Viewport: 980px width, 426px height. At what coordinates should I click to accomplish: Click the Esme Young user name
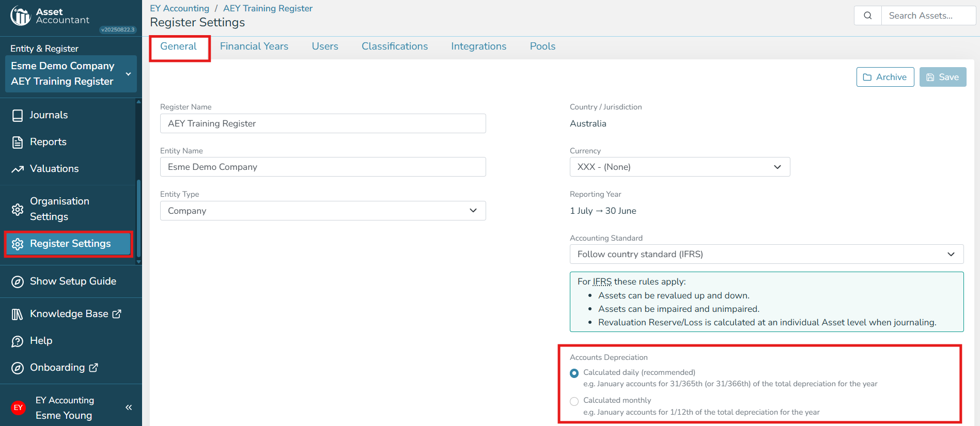[x=64, y=416]
